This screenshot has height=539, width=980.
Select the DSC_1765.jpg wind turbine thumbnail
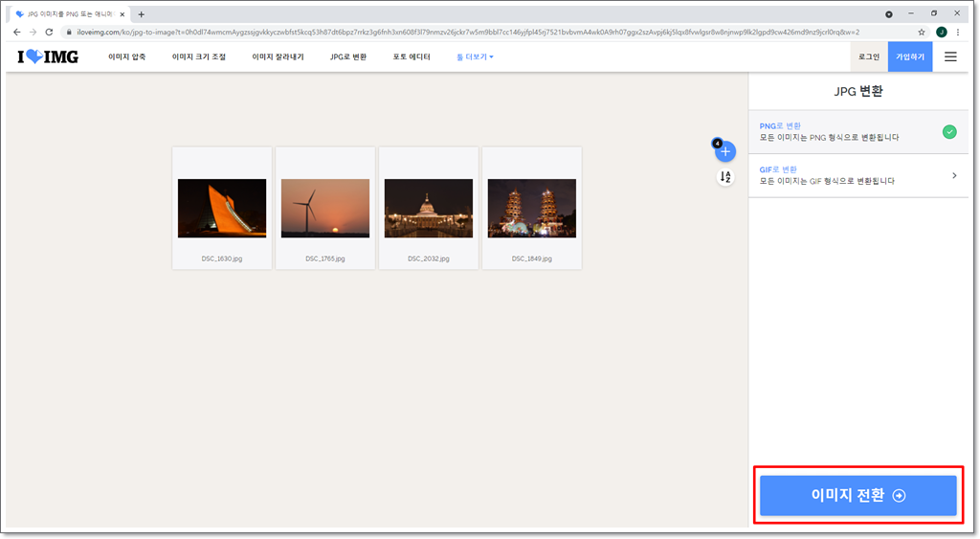(x=325, y=208)
